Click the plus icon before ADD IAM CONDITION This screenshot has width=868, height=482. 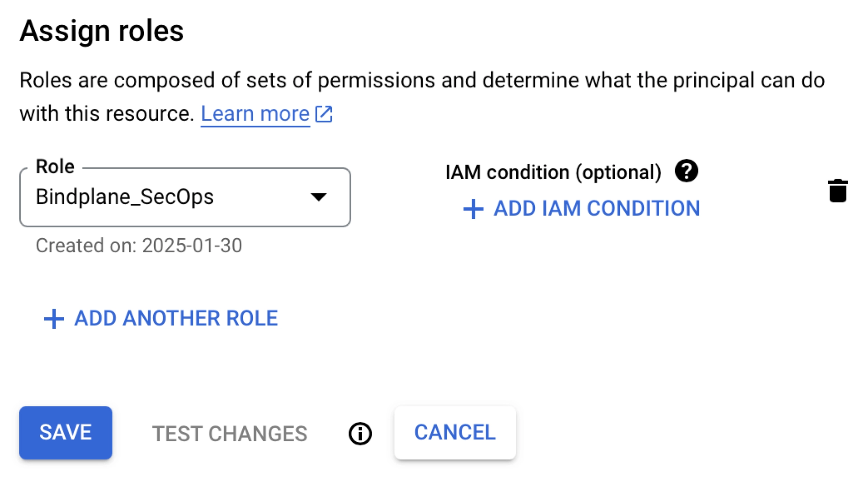pos(473,209)
